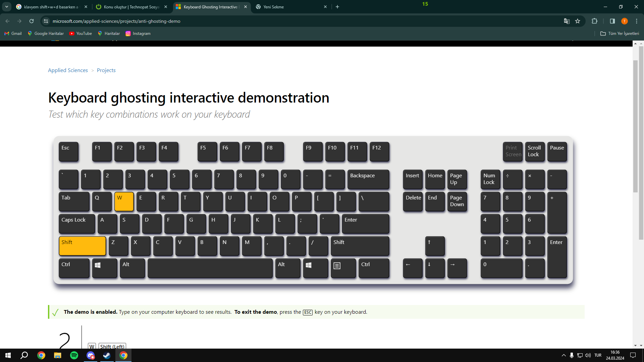The image size is (644, 362).
Task: Open Steam from the taskbar
Action: [107, 355]
